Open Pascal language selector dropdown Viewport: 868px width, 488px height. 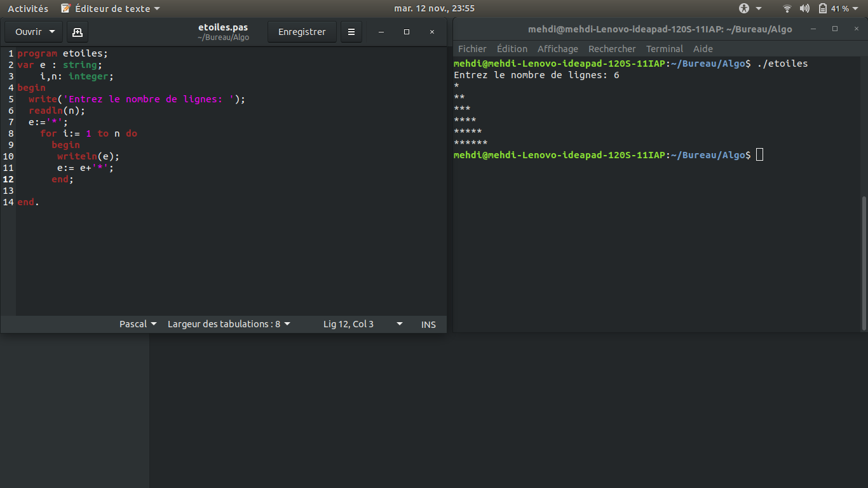pos(138,324)
